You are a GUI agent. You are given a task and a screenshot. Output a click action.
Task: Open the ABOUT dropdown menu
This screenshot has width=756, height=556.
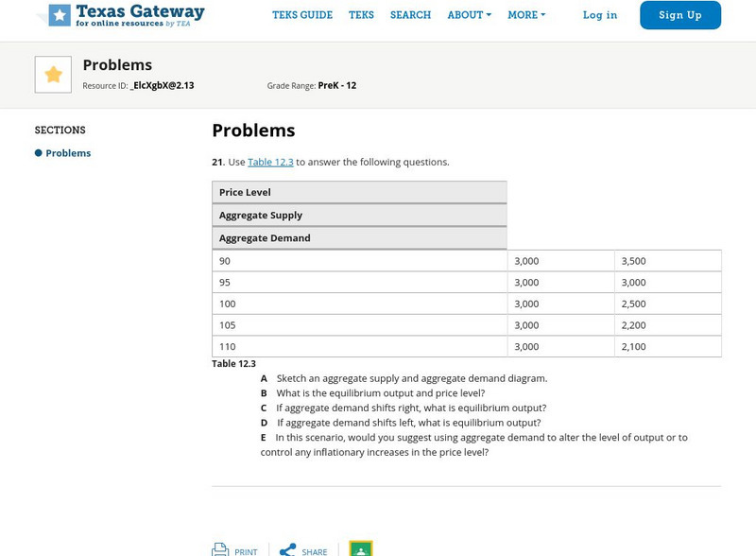(x=469, y=15)
